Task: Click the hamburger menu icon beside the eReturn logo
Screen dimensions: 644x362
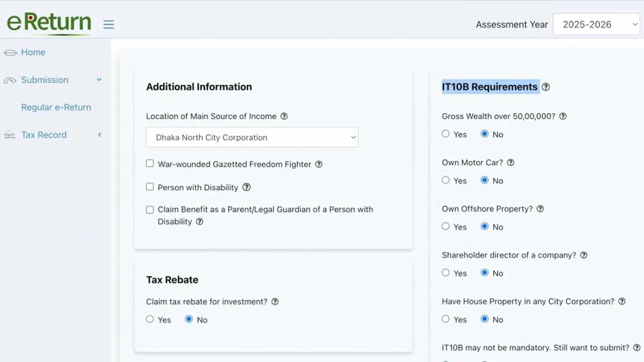Action: coord(109,25)
